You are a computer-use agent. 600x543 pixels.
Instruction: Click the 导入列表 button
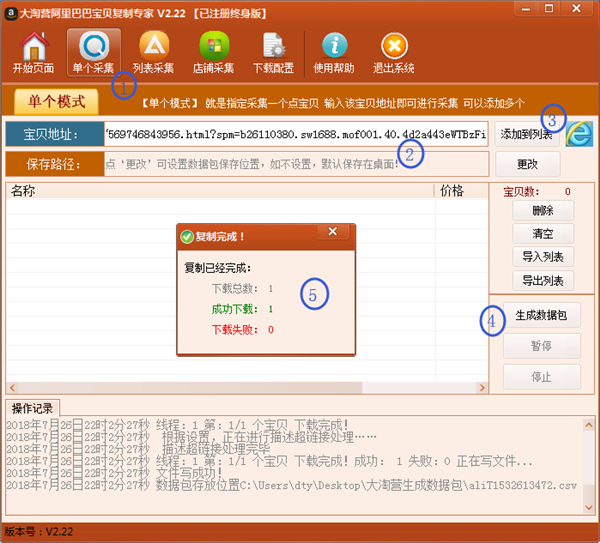point(542,257)
